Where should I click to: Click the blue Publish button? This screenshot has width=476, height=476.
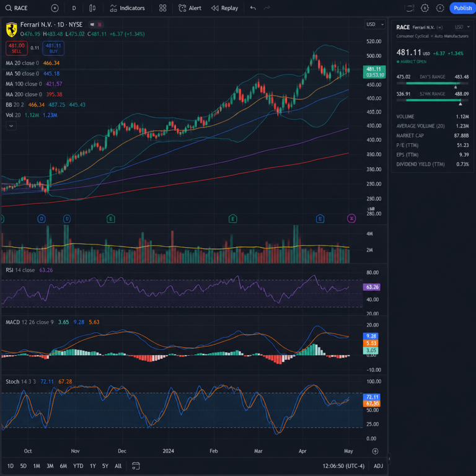462,8
